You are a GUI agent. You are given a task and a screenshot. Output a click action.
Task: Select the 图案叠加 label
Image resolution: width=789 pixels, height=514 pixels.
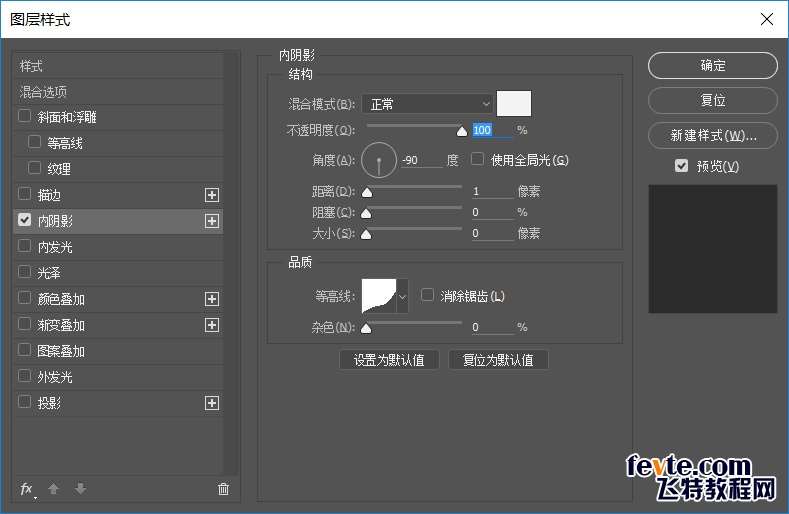(x=61, y=351)
